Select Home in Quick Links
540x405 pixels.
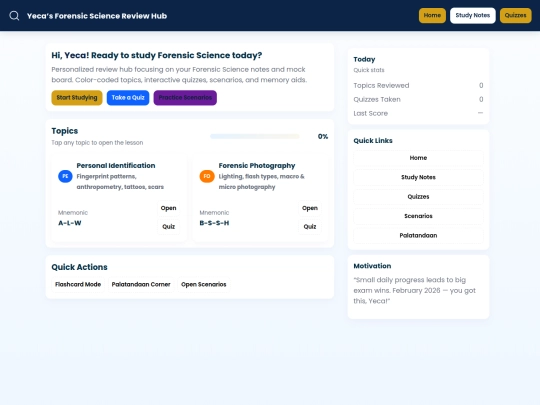(x=418, y=158)
